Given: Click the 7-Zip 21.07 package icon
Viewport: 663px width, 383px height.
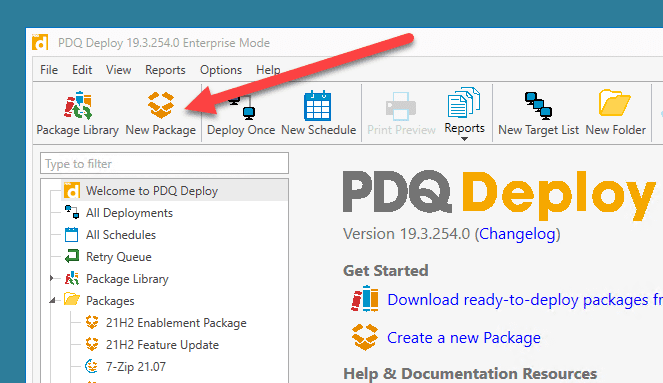Looking at the screenshot, I should pyautogui.click(x=92, y=366).
